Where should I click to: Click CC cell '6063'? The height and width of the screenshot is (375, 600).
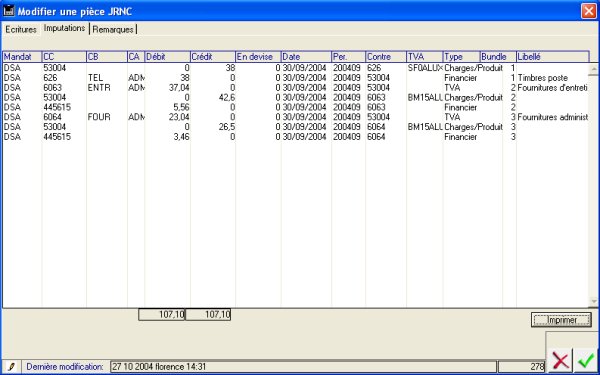click(x=52, y=88)
